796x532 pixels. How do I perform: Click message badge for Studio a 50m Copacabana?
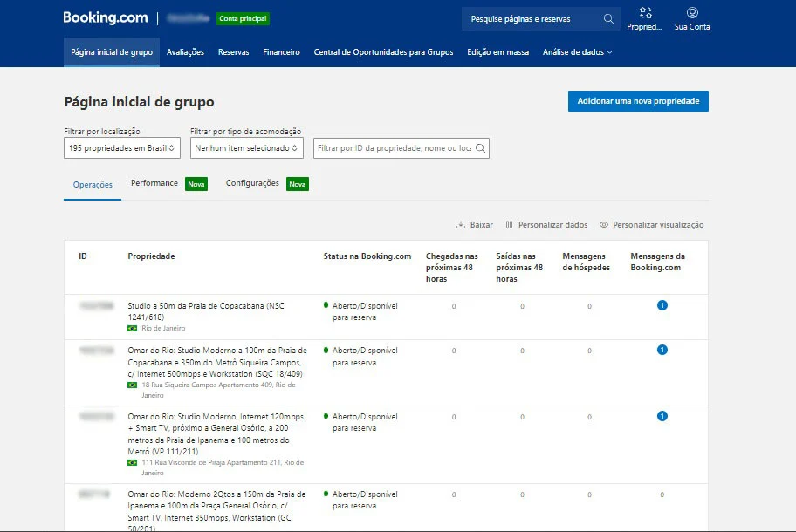[662, 305]
